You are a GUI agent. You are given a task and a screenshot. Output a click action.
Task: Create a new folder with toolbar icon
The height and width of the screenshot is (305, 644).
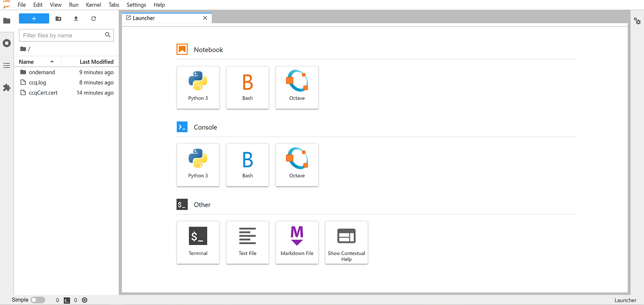[x=58, y=19]
